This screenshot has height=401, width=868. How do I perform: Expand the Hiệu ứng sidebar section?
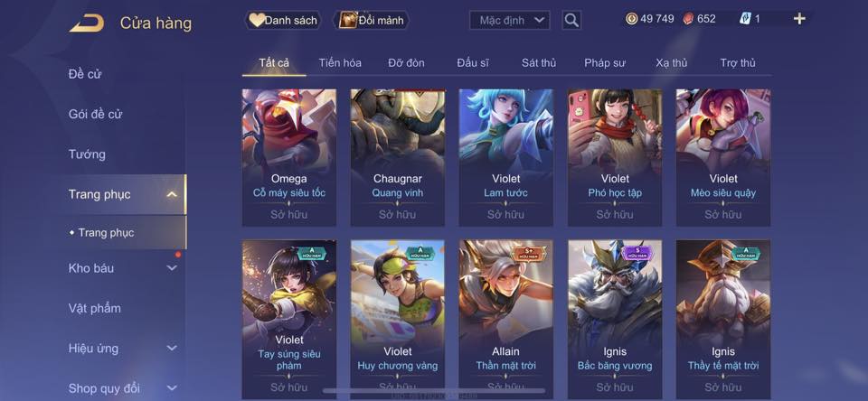[172, 348]
